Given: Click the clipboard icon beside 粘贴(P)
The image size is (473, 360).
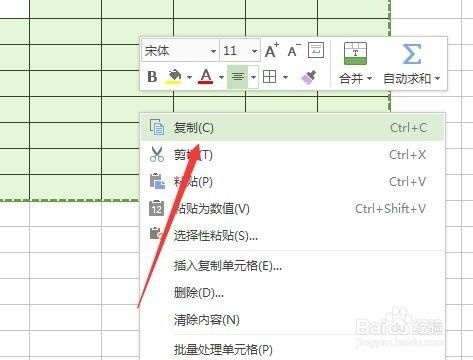Looking at the screenshot, I should point(157,181).
